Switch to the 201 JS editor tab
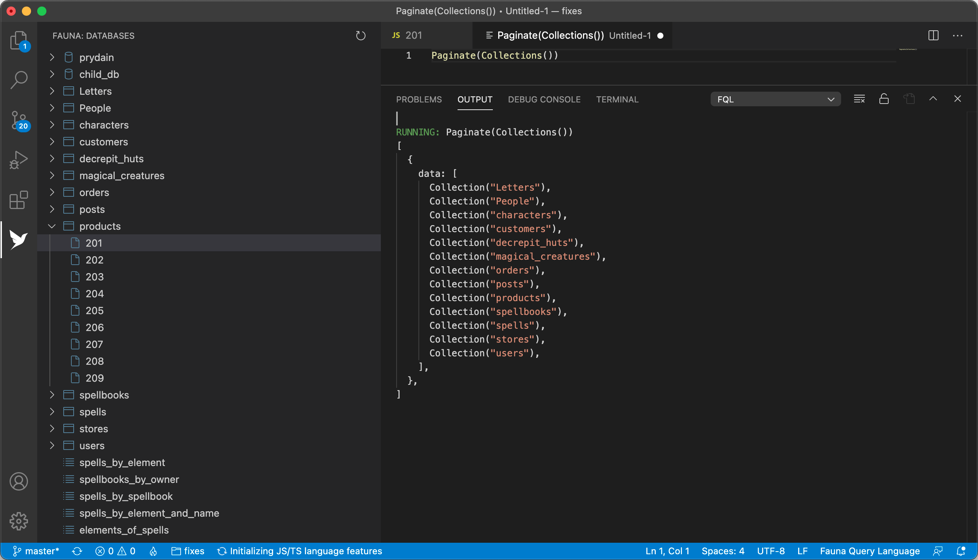 coord(426,35)
